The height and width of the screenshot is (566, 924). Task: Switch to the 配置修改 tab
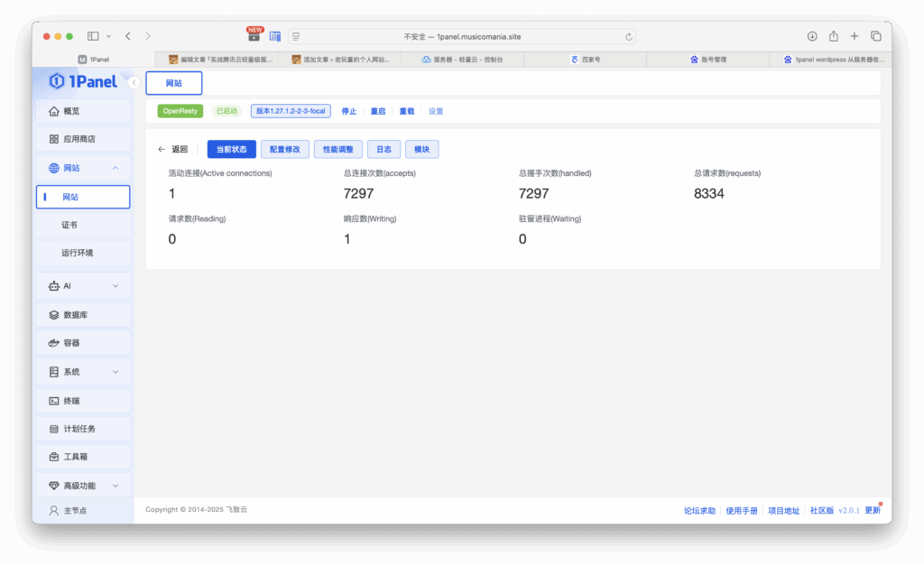click(x=285, y=149)
